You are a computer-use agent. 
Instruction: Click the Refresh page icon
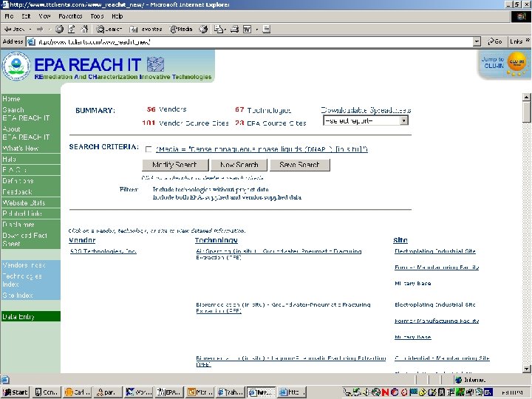pyautogui.click(x=71, y=29)
